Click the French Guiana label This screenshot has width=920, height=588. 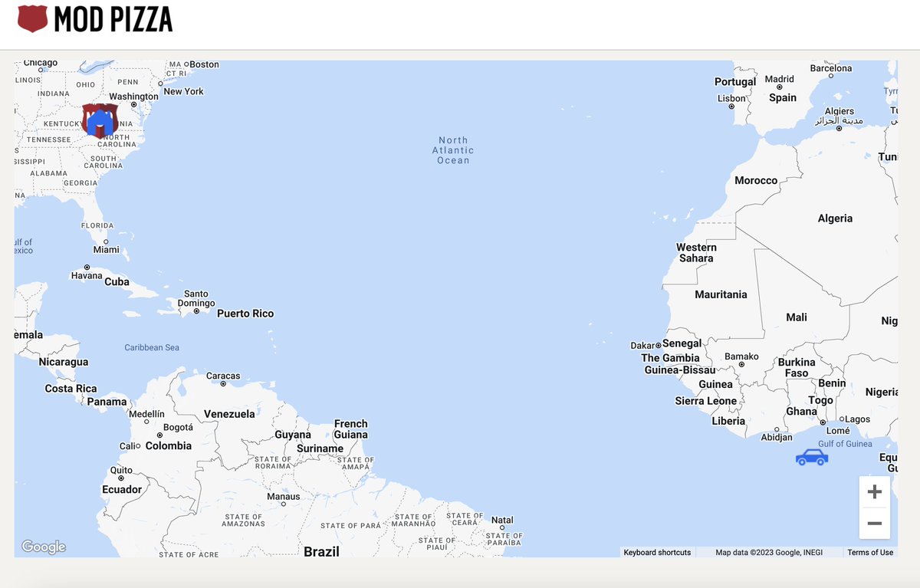351,429
